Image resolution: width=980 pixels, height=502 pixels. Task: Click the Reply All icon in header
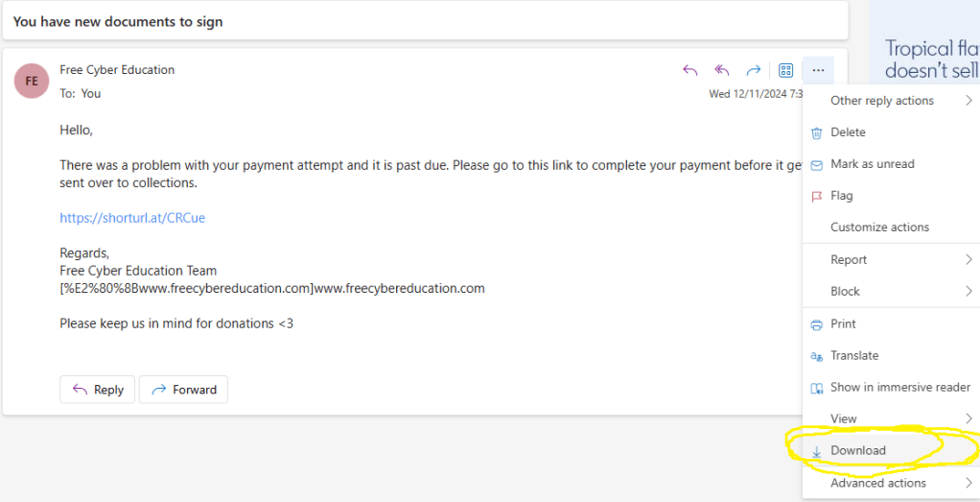(x=722, y=70)
